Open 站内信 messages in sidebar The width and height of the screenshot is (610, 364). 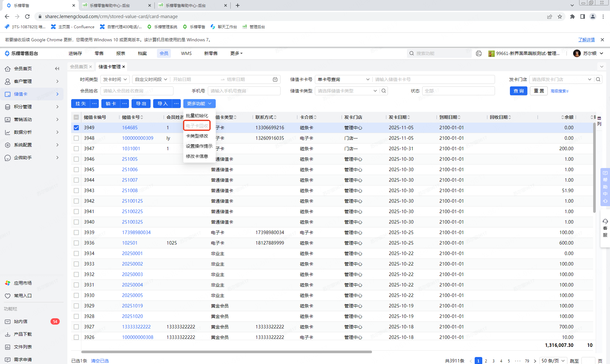pos(21,321)
